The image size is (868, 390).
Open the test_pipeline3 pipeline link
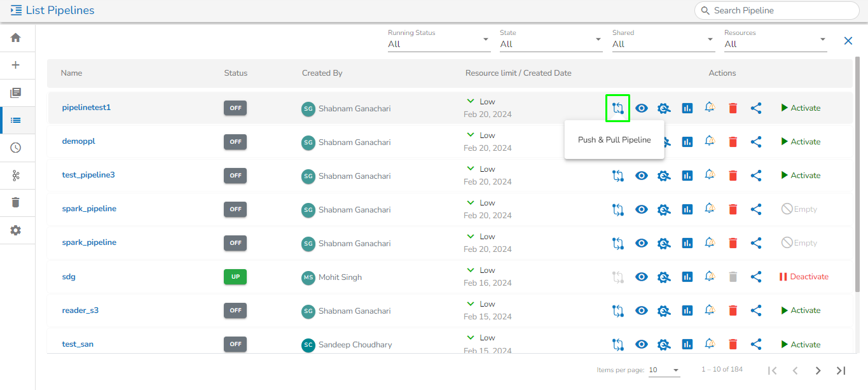[x=88, y=175]
